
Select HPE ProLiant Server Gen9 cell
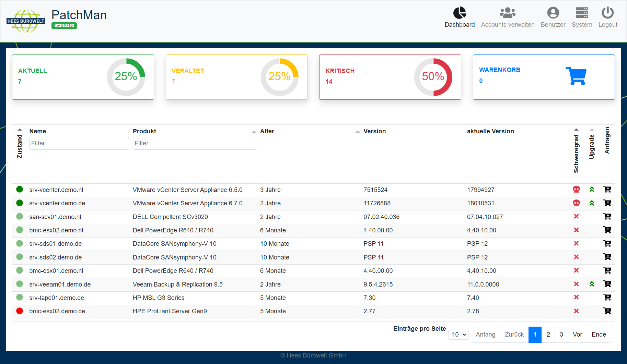click(170, 311)
